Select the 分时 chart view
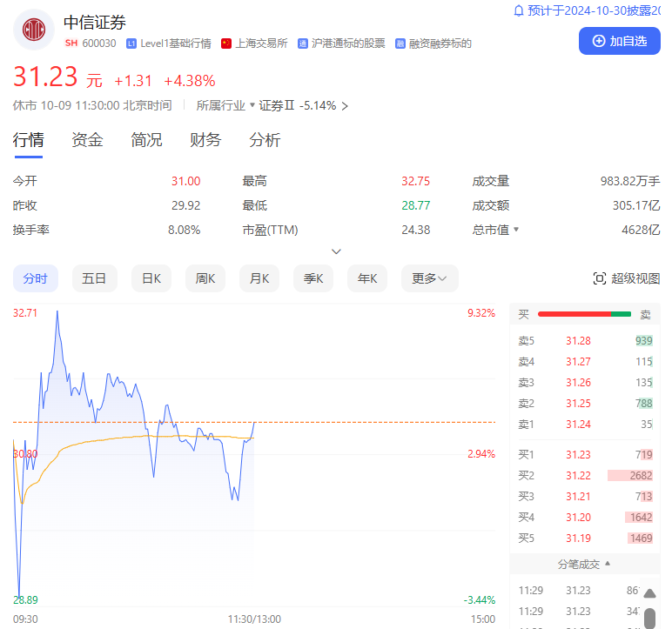This screenshot has width=672, height=629. point(36,278)
